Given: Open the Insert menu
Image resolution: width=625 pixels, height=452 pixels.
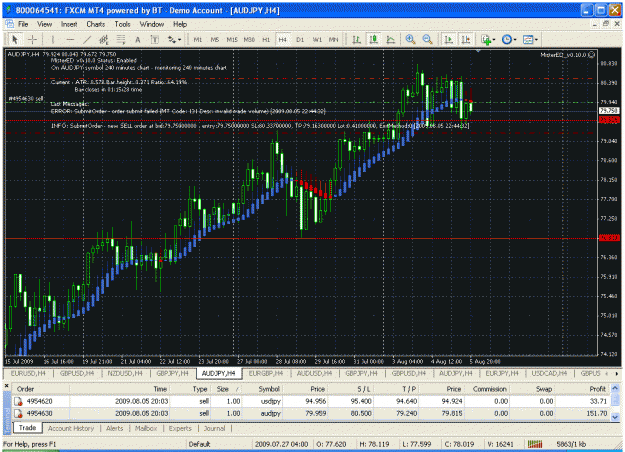Looking at the screenshot, I should tap(69, 24).
